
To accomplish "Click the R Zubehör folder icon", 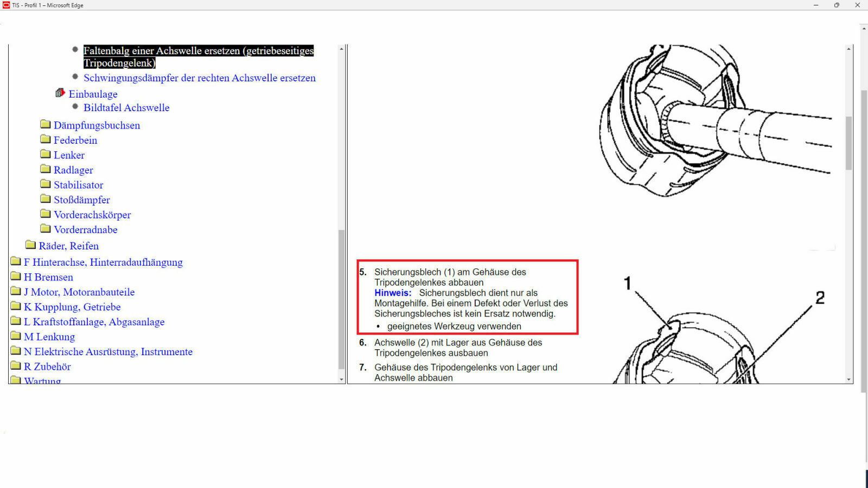I will tap(16, 366).
